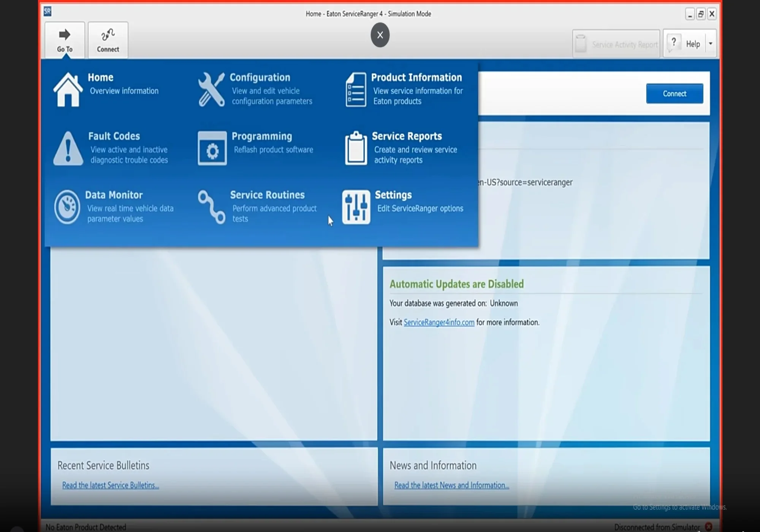This screenshot has height=532, width=760.
Task: Click the Service Activity Report clipboard icon
Action: (580, 43)
